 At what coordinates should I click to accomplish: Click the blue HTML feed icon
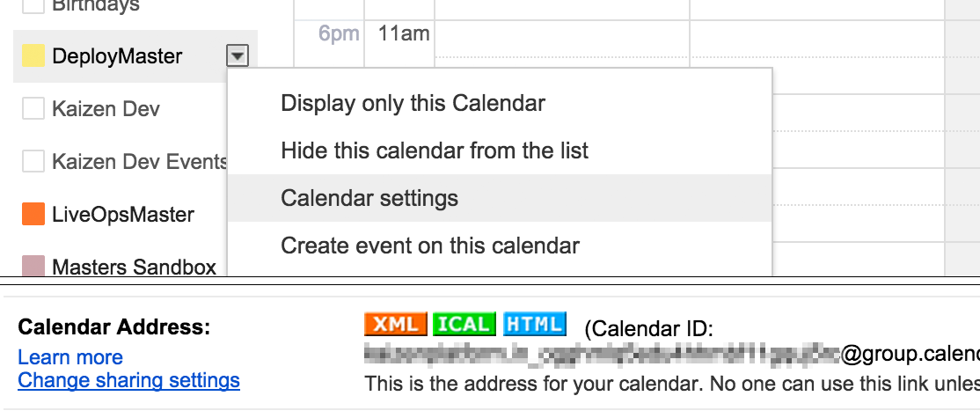(x=534, y=325)
